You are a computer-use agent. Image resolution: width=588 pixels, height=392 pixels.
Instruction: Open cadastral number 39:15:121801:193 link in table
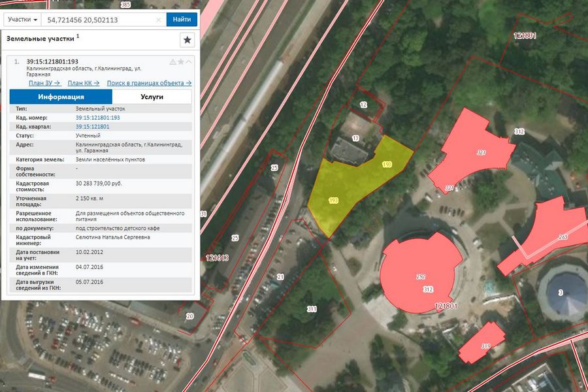pyautogui.click(x=98, y=118)
